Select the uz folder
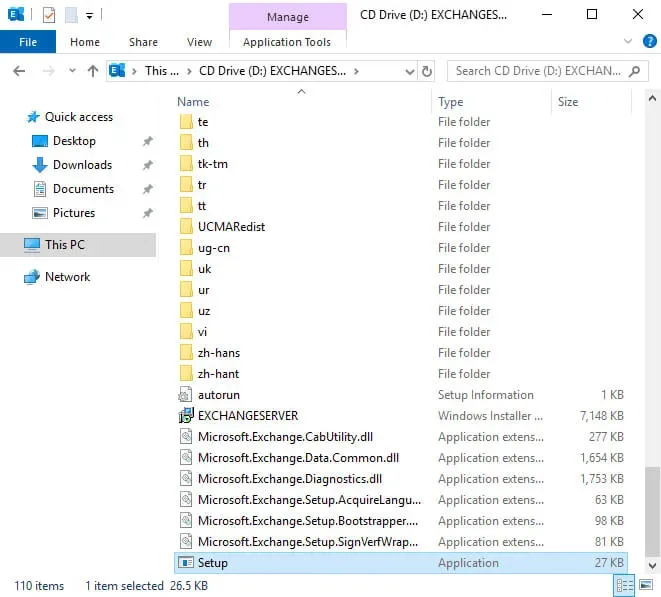The height and width of the screenshot is (597, 661). coord(204,311)
